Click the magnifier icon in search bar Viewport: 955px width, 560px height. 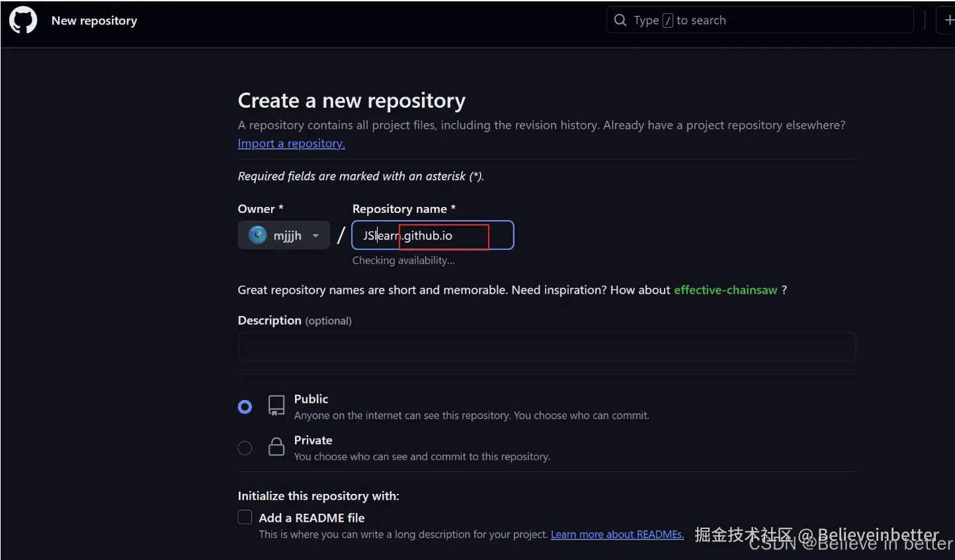click(x=620, y=20)
